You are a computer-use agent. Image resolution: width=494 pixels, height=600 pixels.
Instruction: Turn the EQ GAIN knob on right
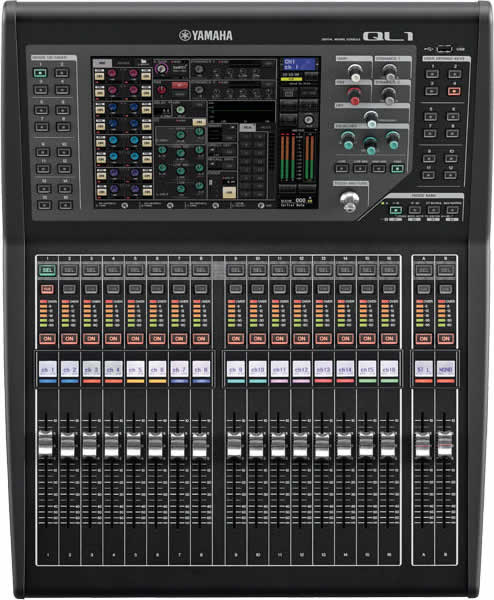click(393, 139)
